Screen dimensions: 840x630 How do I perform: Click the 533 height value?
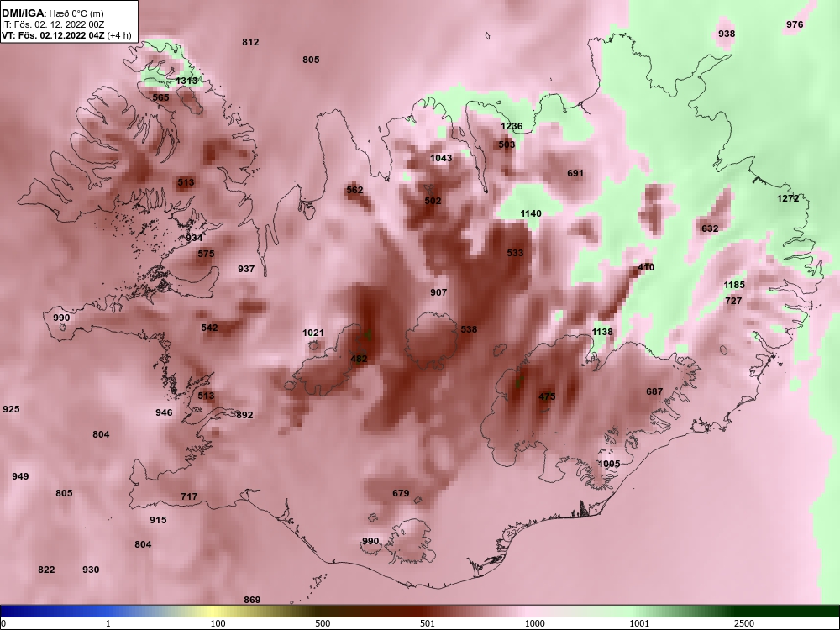point(516,253)
